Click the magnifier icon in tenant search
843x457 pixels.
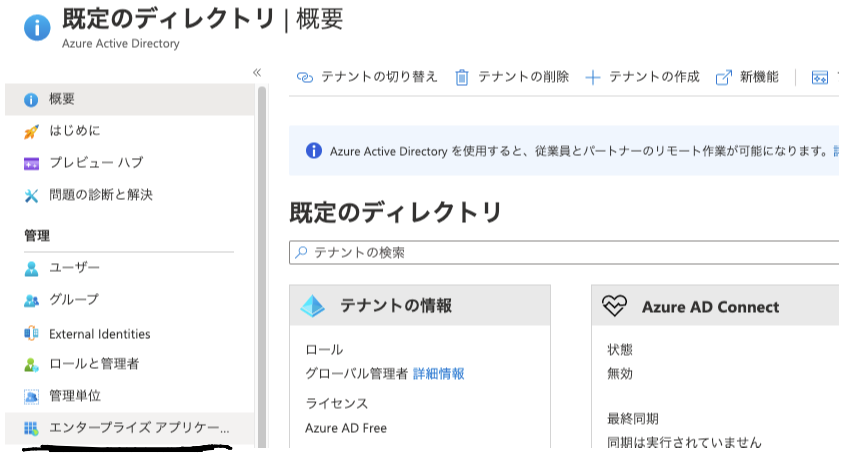tap(301, 252)
